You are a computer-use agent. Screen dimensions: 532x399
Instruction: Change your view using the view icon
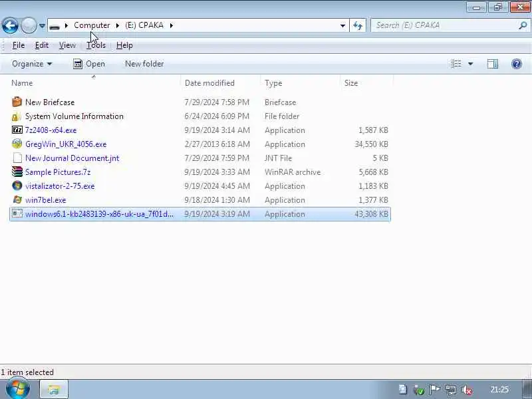pyautogui.click(x=456, y=64)
